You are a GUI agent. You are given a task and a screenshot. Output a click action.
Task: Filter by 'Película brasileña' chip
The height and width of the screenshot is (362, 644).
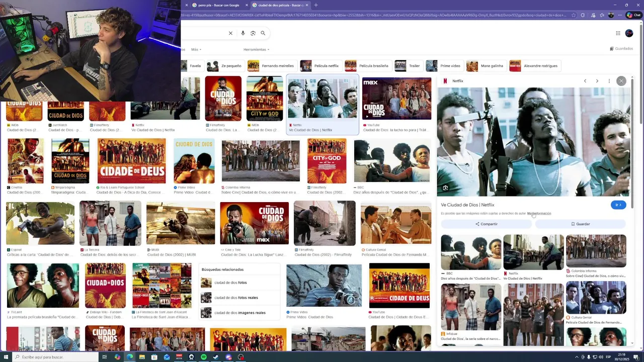368,66
